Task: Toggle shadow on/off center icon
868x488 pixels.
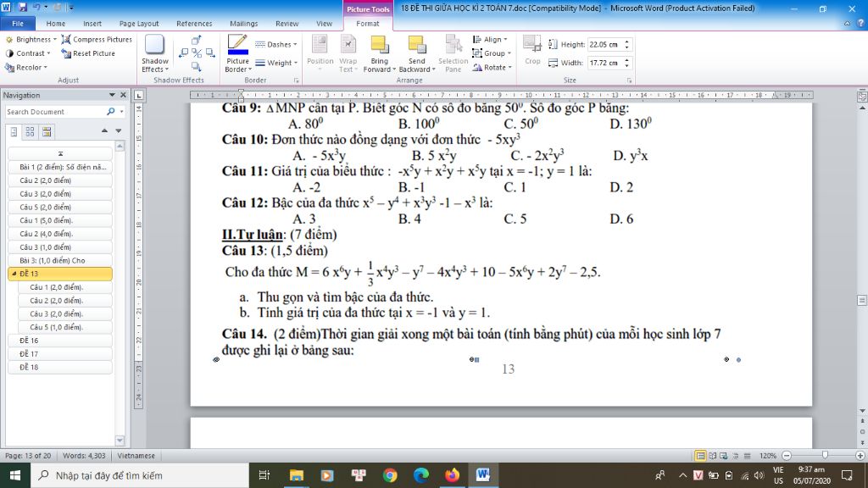Action: tap(197, 53)
